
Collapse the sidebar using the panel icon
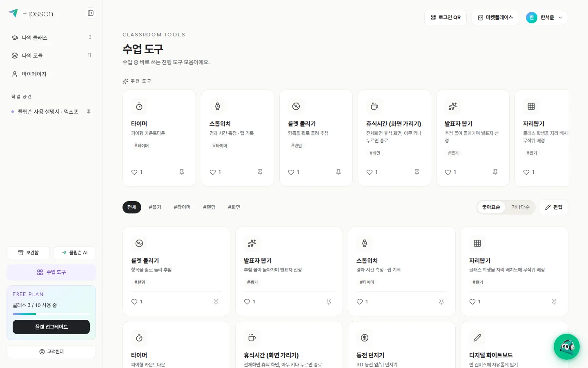point(91,13)
